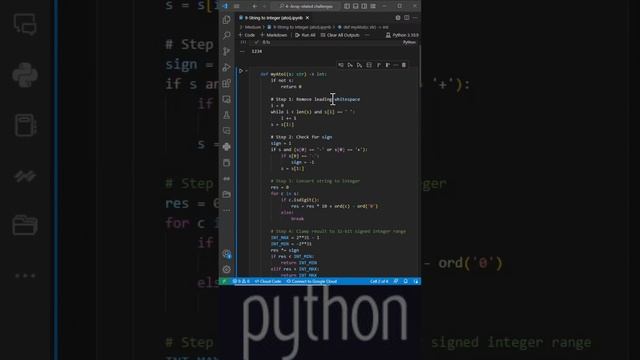Delete the cell with trash icon
This screenshot has width=640, height=360.
[x=404, y=65]
